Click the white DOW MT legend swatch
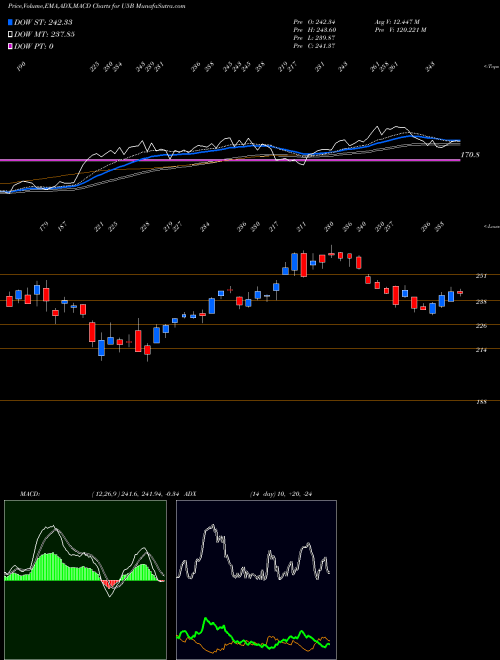 pyautogui.click(x=11, y=34)
